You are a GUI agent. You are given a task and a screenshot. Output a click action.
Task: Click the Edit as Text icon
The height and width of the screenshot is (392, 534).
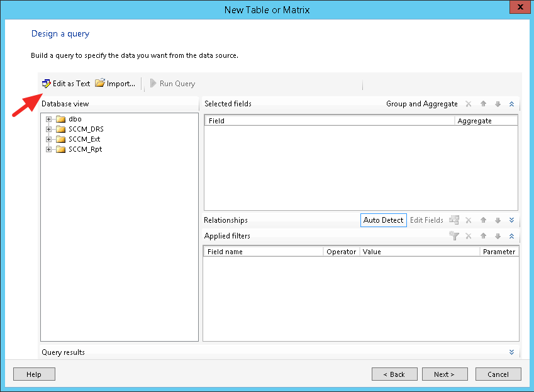pyautogui.click(x=46, y=84)
